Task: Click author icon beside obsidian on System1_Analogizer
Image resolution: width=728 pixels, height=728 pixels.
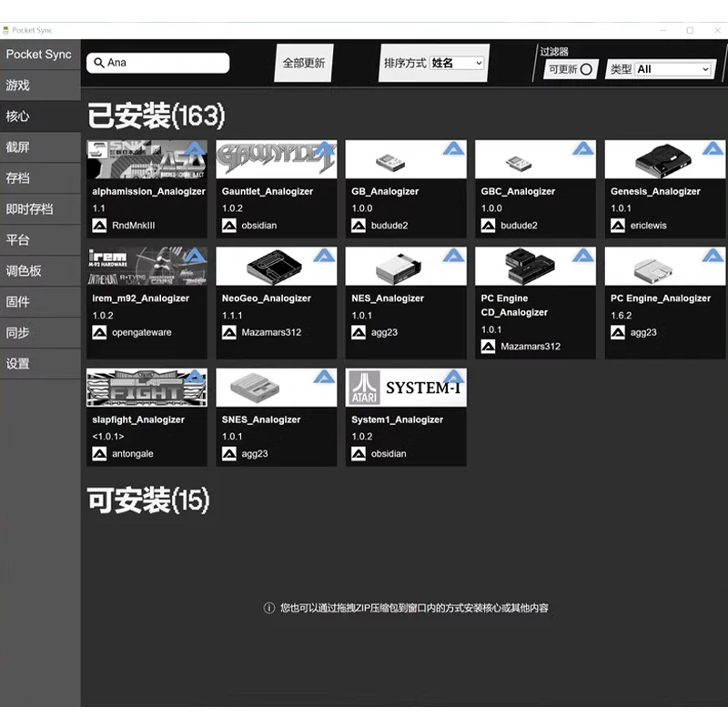Action: coord(359,453)
